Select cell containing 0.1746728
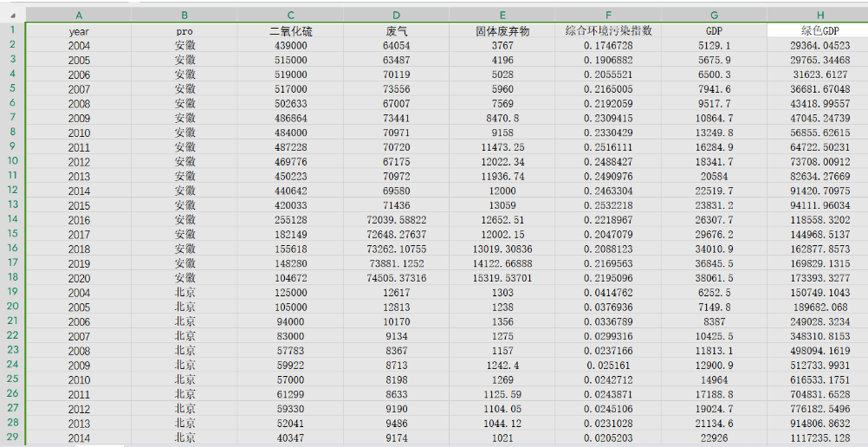Viewport: 868px width, 447px height. [608, 45]
